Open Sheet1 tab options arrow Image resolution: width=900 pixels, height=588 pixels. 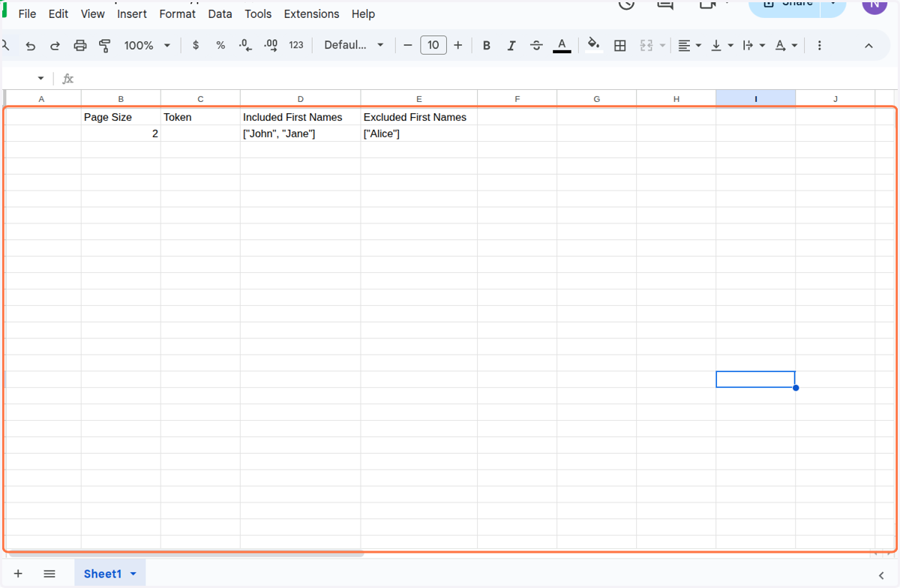[x=133, y=574]
